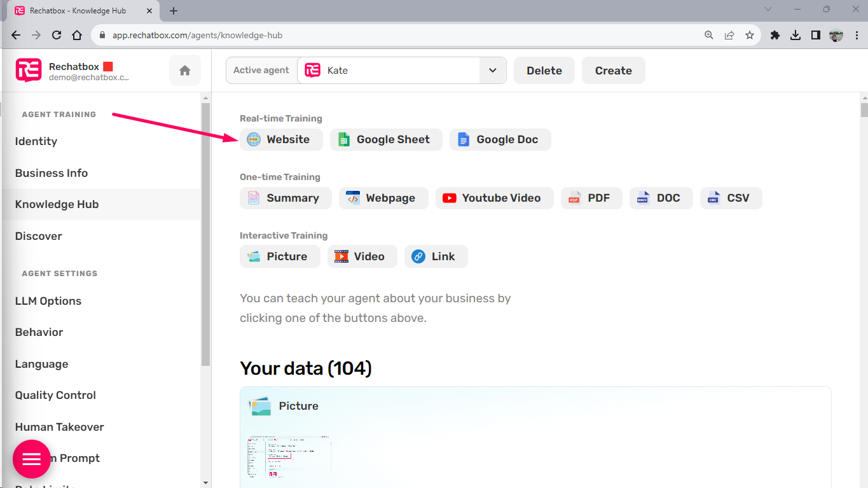This screenshot has width=868, height=488.
Task: Open the Website real-time training option
Action: 281,139
